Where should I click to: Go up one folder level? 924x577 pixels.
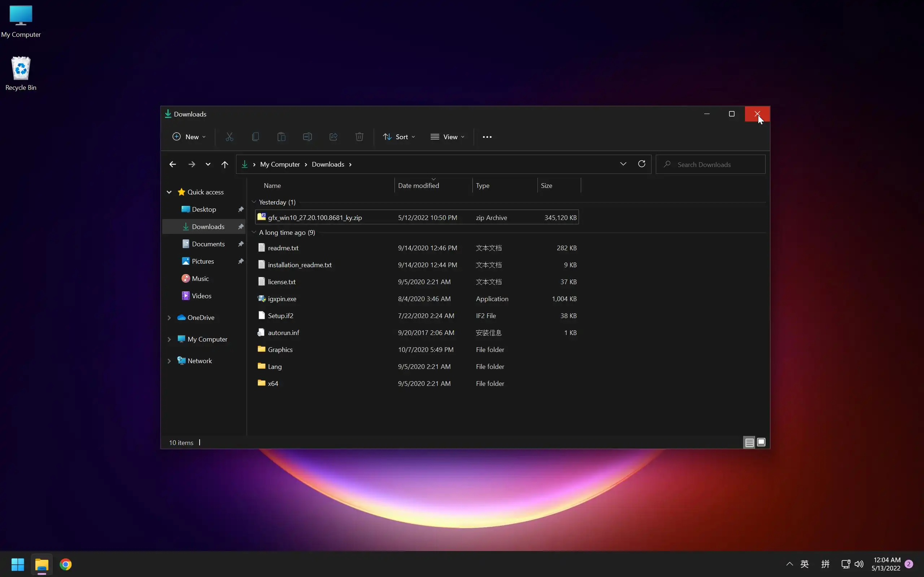coord(225,164)
